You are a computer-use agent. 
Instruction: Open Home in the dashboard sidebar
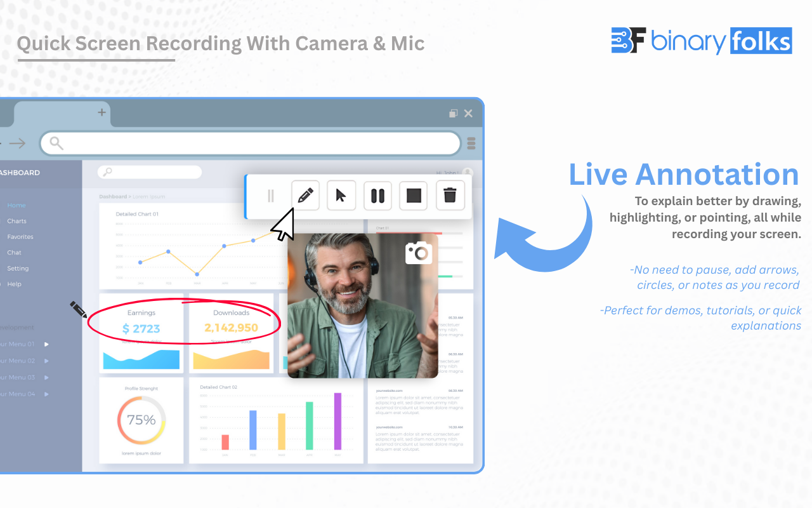pos(16,205)
